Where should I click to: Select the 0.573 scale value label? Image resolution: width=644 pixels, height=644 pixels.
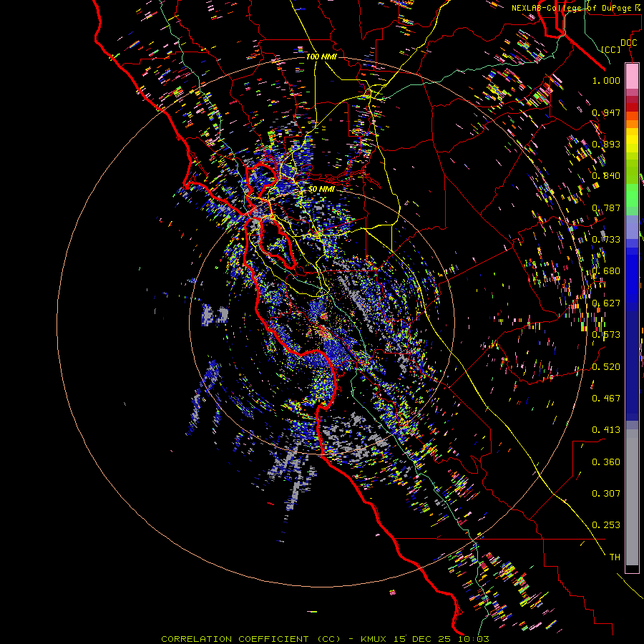[x=606, y=335]
